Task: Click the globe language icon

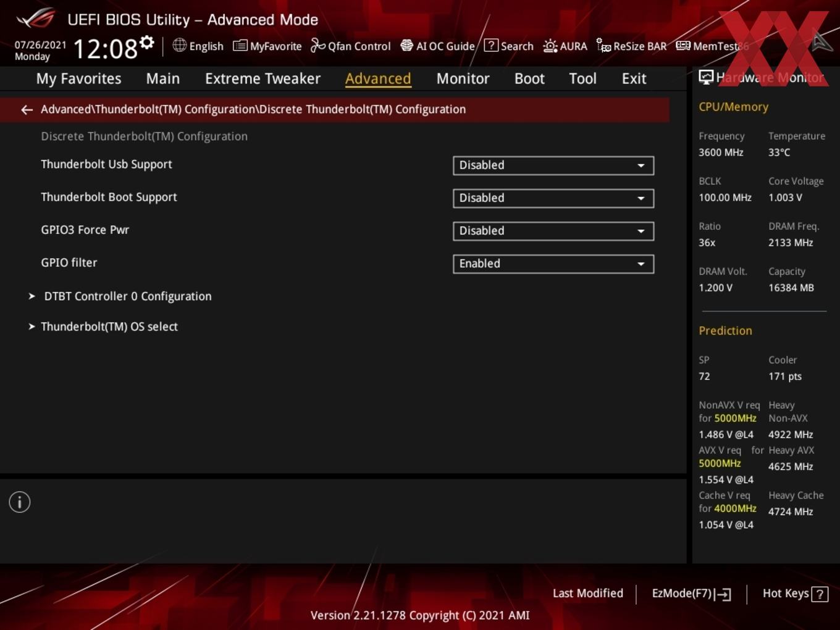Action: [x=179, y=45]
